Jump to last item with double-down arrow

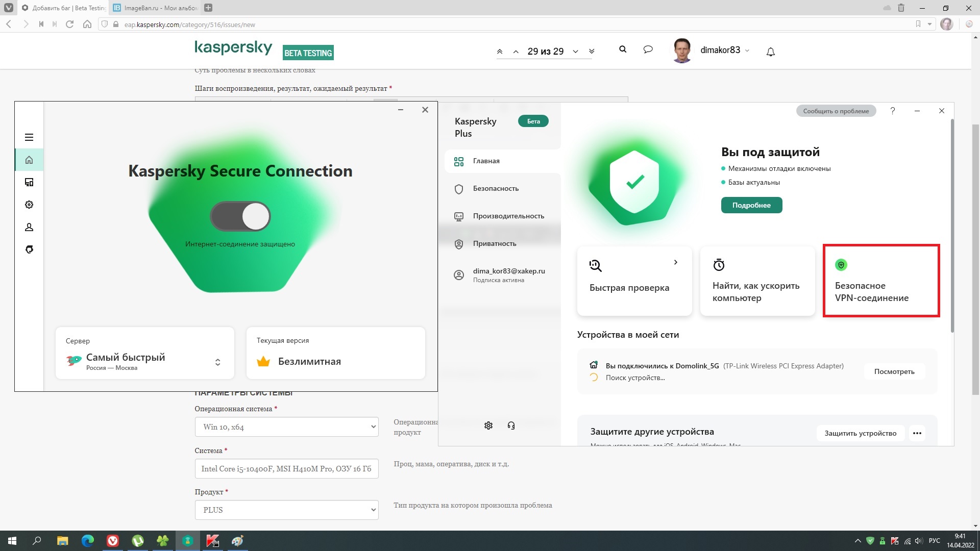coord(592,52)
